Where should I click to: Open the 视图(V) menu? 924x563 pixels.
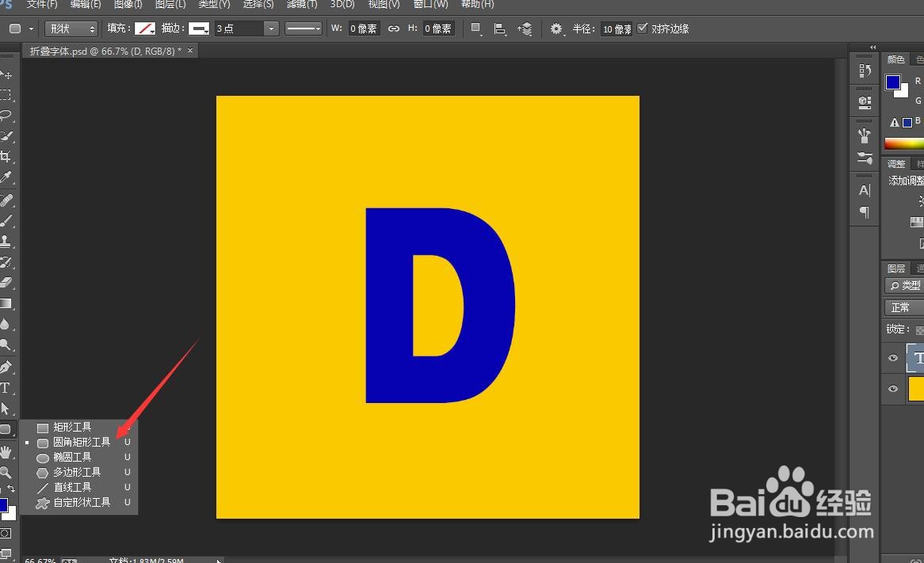384,4
